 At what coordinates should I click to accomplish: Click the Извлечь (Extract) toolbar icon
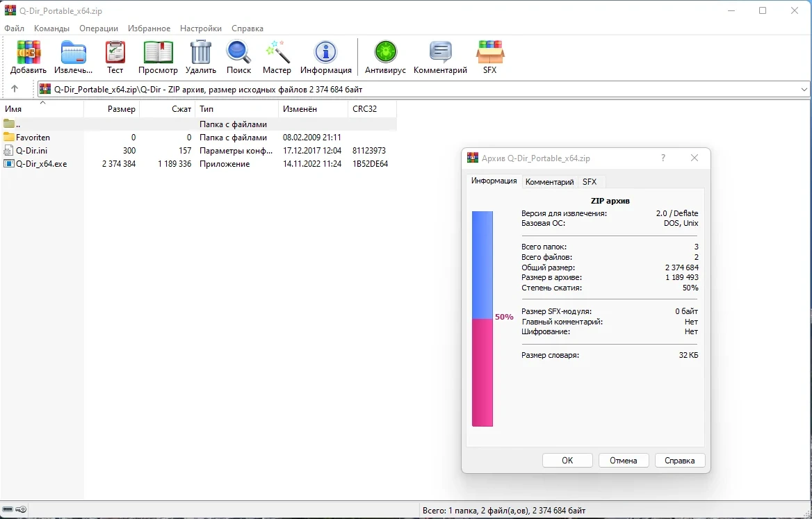click(x=74, y=52)
